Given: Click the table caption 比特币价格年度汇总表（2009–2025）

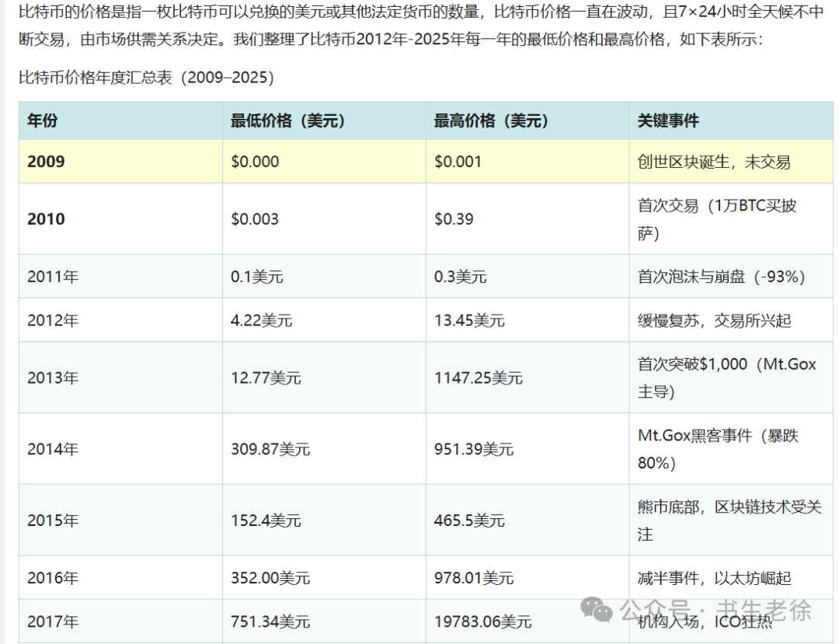Looking at the screenshot, I should 147,78.
